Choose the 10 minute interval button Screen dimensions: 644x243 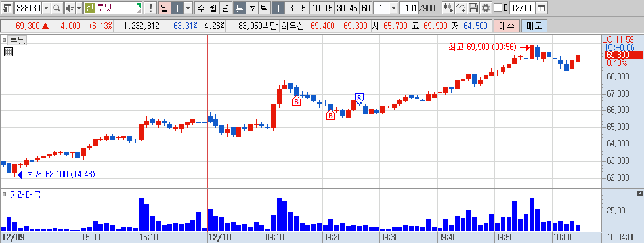[316, 7]
